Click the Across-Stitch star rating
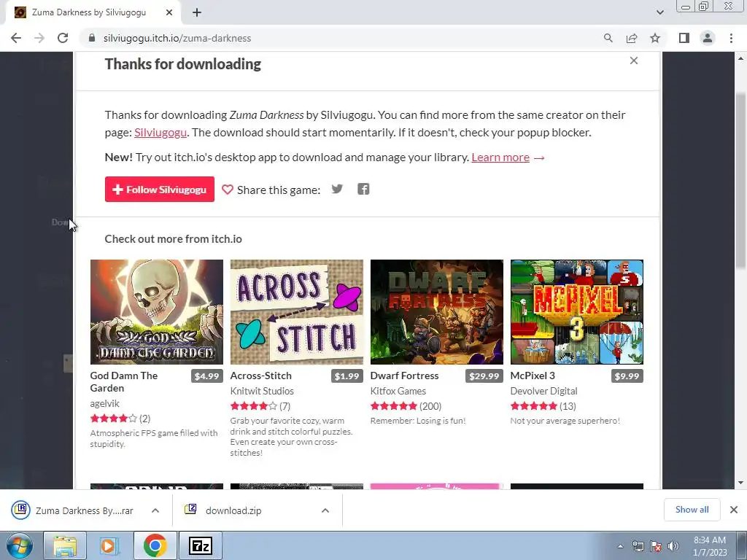The width and height of the screenshot is (747, 560). point(253,406)
